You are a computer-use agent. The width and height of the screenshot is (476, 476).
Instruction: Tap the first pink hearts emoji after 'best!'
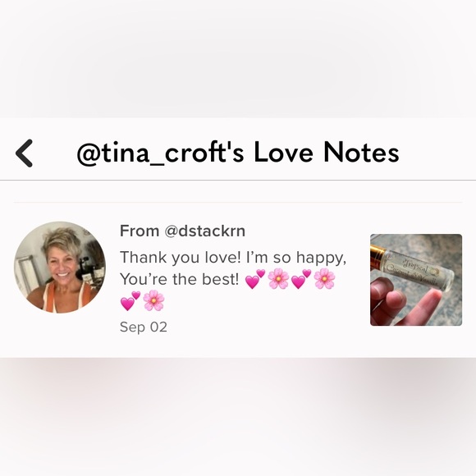(255, 279)
